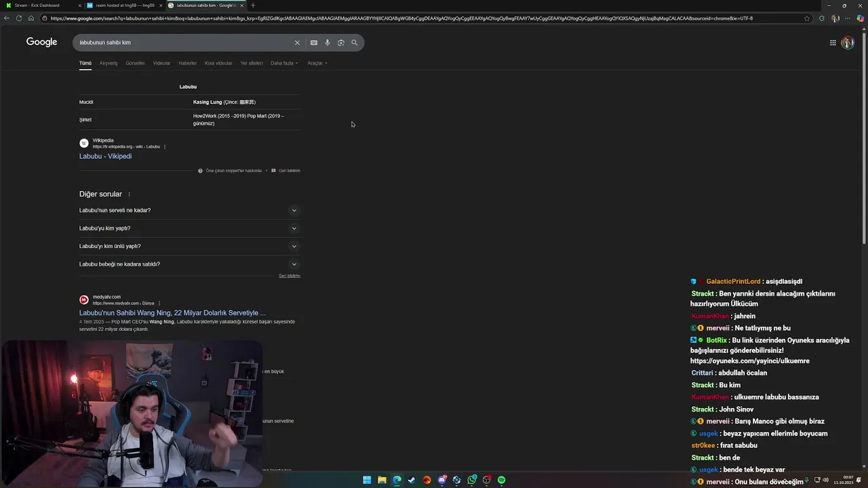Switch to the Stream - Kick Dashboard tab
The image size is (868, 488).
[43, 5]
